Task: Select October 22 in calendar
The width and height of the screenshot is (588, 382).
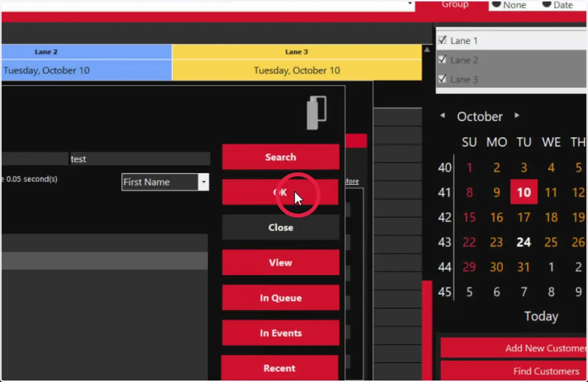Action: tap(469, 242)
